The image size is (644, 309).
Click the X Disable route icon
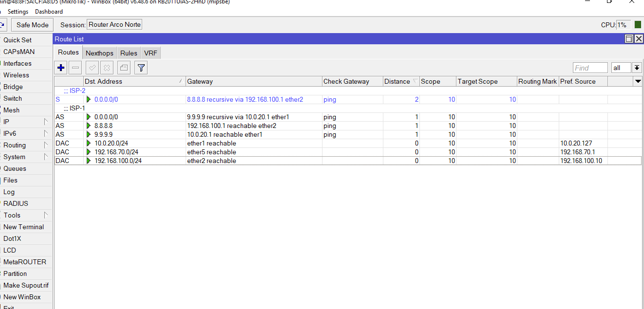point(107,68)
